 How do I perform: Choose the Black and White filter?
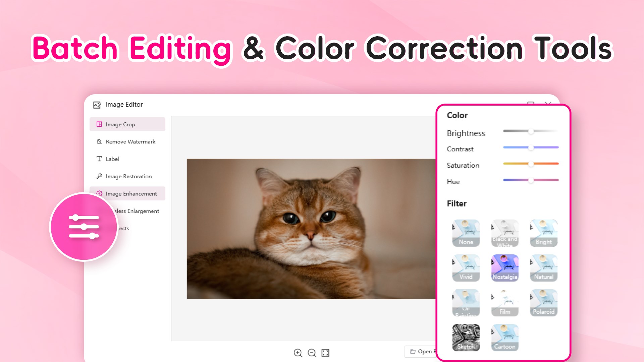tap(505, 233)
